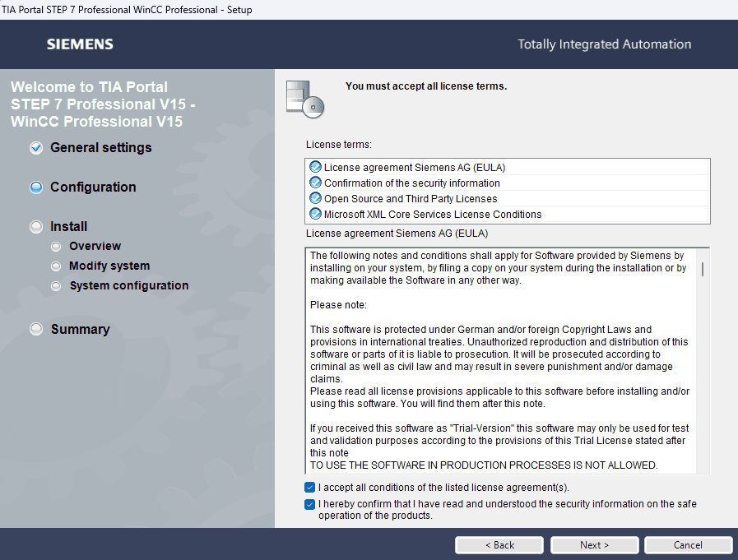Click the Microsoft XML license globe icon
The image size is (738, 560).
tap(315, 214)
